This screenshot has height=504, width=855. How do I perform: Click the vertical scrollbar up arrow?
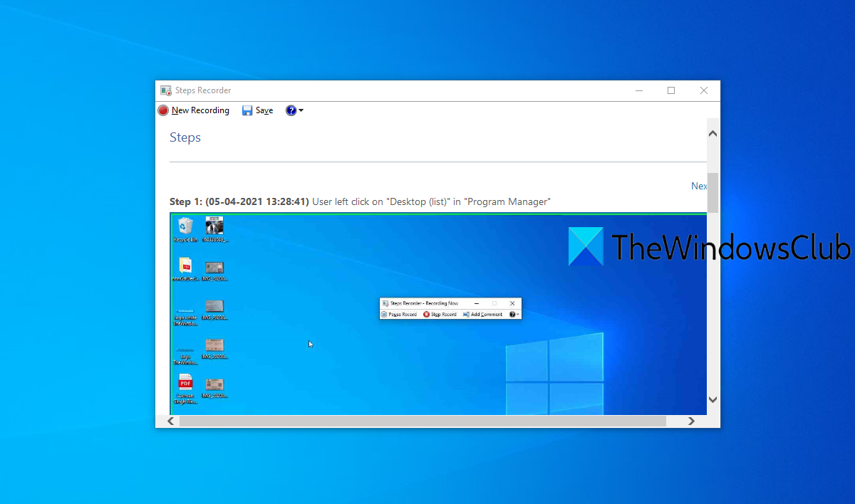[713, 133]
